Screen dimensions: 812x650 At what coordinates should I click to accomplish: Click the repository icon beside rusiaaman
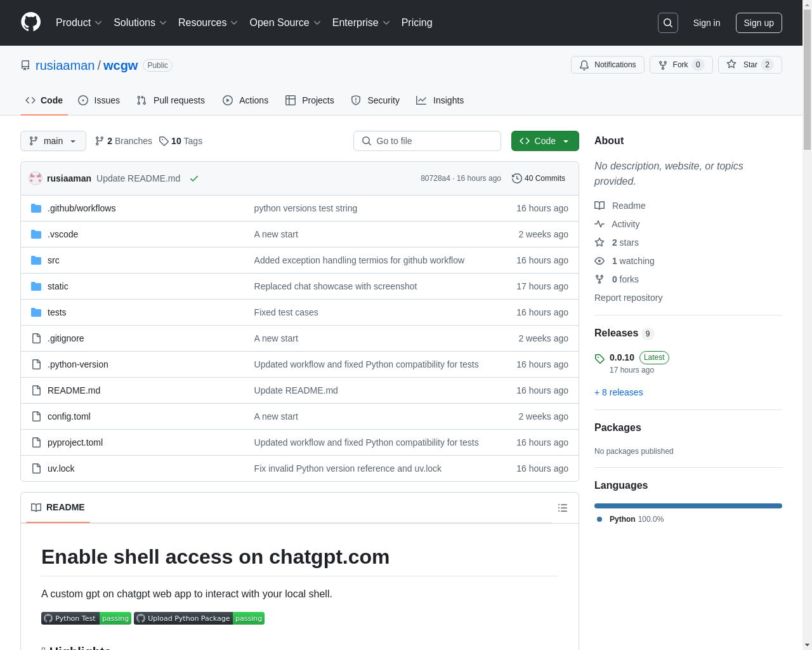[x=25, y=65]
